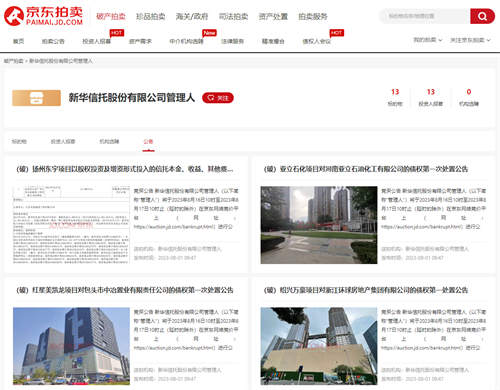Screen dimensions: 500x390
Task: Switch to the 投资人招募 tab
Action: coord(63,142)
